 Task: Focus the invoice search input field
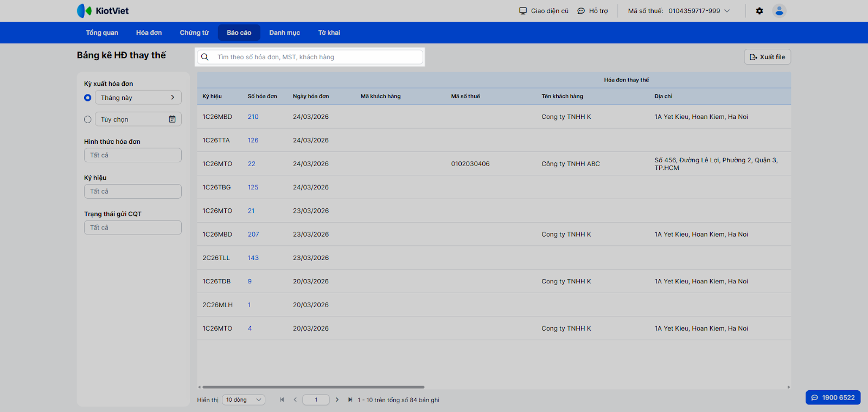coord(317,57)
